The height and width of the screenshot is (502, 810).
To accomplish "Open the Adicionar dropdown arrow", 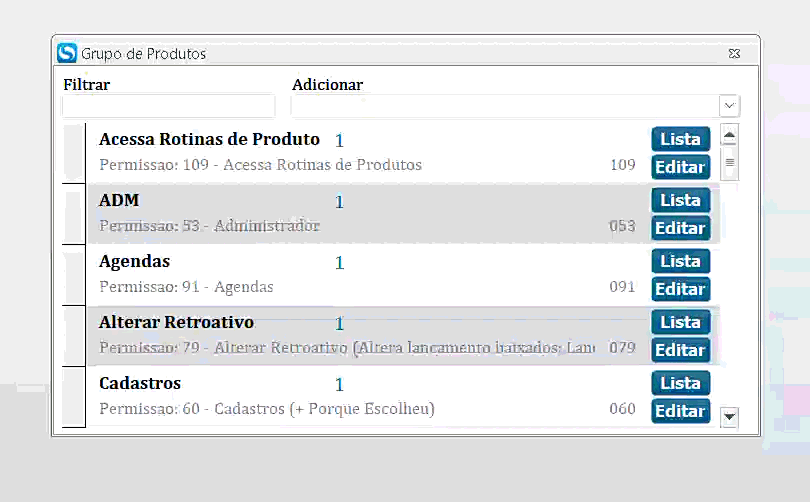I will click(729, 106).
